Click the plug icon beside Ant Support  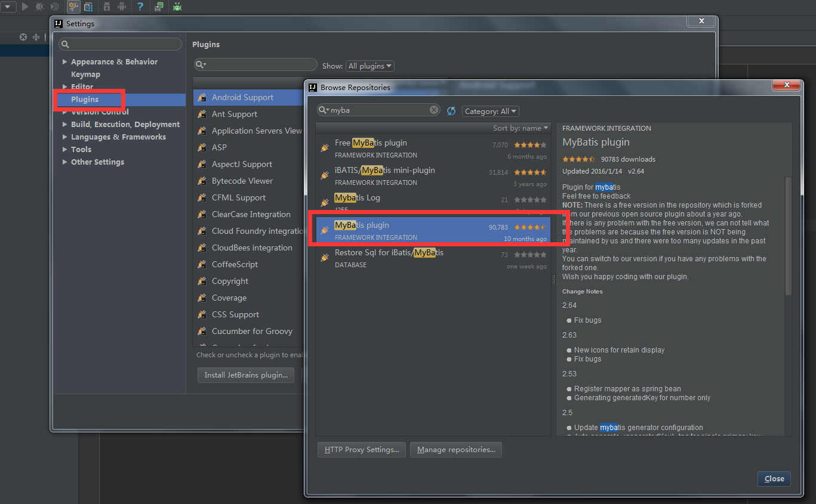[202, 114]
